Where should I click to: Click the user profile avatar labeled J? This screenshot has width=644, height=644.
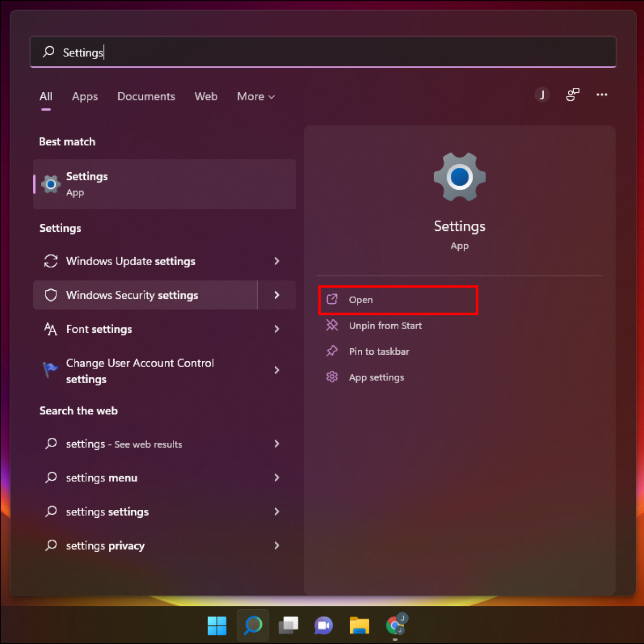coord(542,94)
